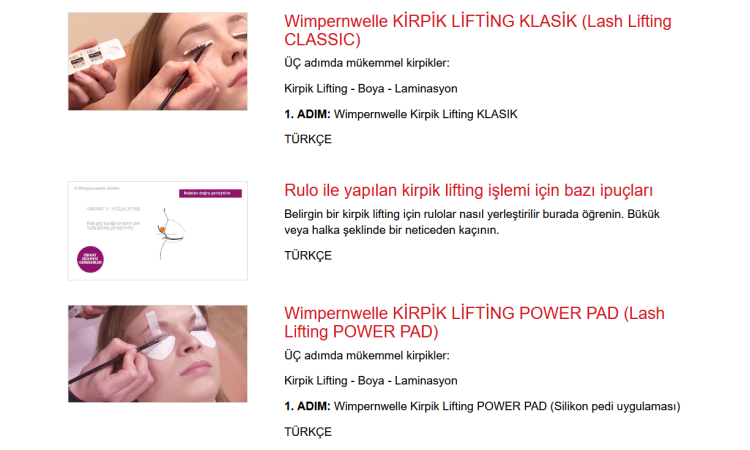Click 'Kirpik Lifting - Boya - Laminasyon' under POWER PAD

(x=371, y=381)
